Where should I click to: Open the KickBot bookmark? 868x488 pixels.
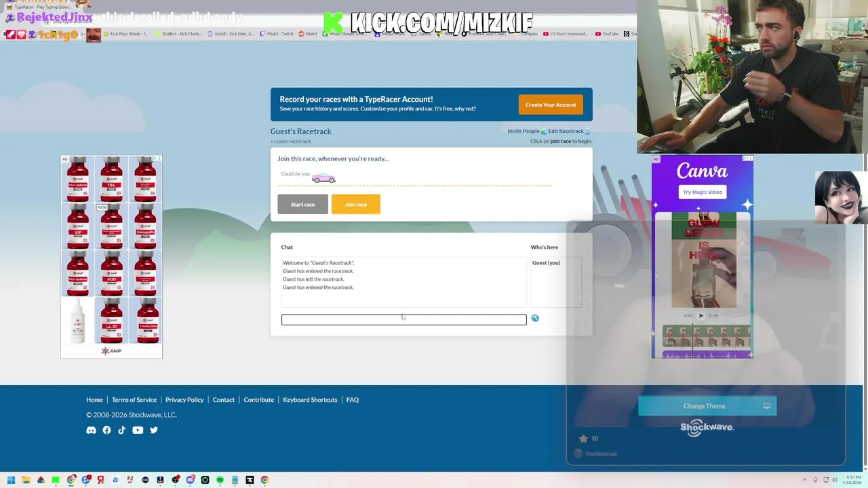pos(178,34)
